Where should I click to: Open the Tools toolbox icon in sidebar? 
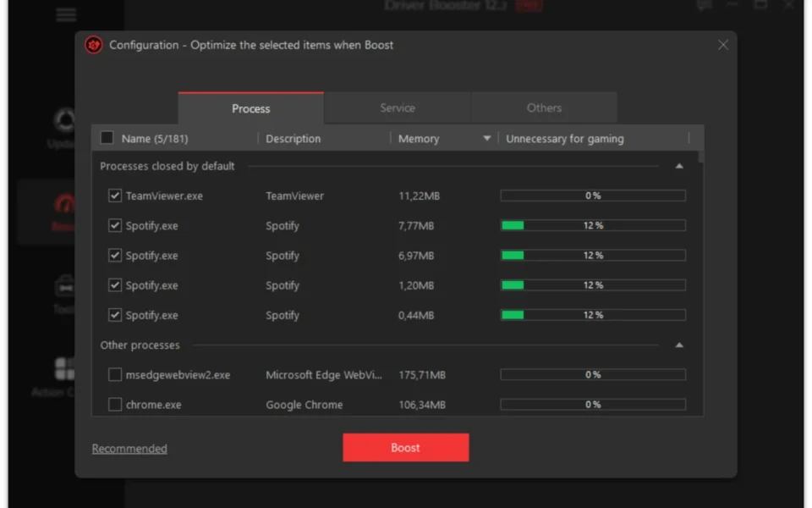[65, 285]
